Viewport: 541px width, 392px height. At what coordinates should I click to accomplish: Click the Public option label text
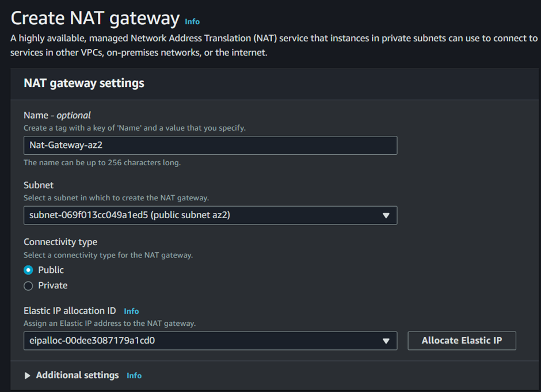[51, 270]
